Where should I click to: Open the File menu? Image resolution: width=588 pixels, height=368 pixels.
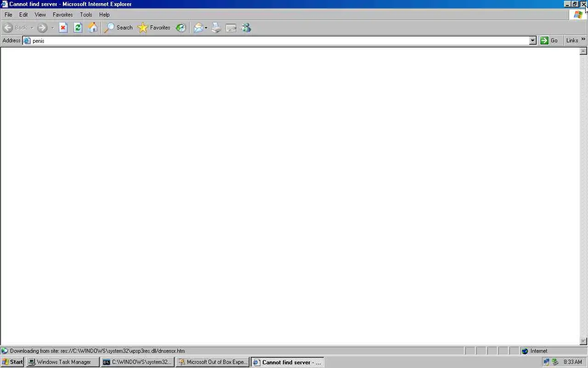(8, 15)
